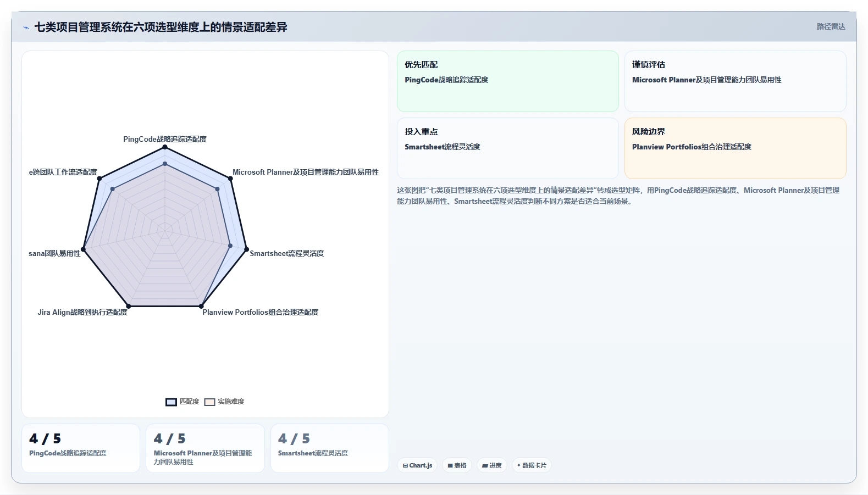Select the radar data point at the Jira Align vertex
Viewport: 868px width, 495px height.
tap(129, 306)
